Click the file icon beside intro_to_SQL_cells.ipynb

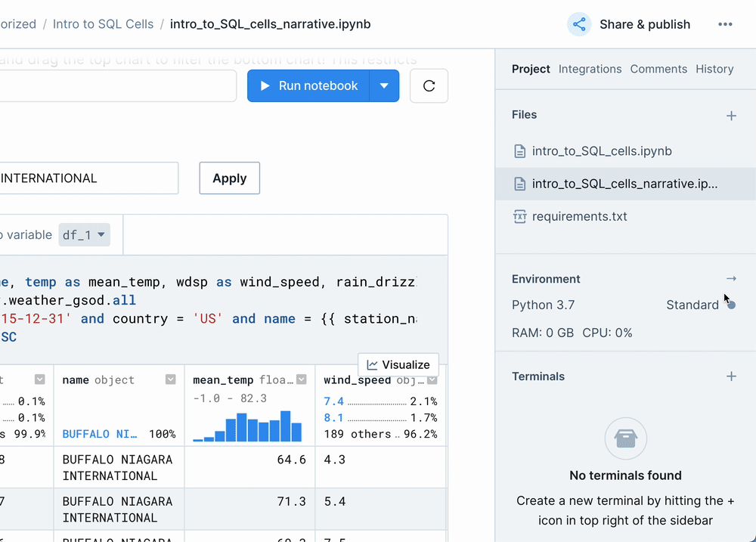519,150
